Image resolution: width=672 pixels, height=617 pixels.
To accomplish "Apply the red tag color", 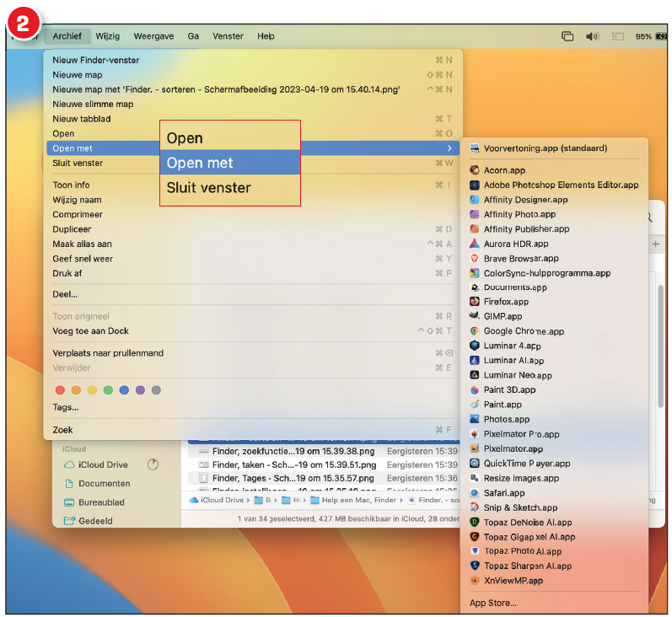I will [60, 390].
